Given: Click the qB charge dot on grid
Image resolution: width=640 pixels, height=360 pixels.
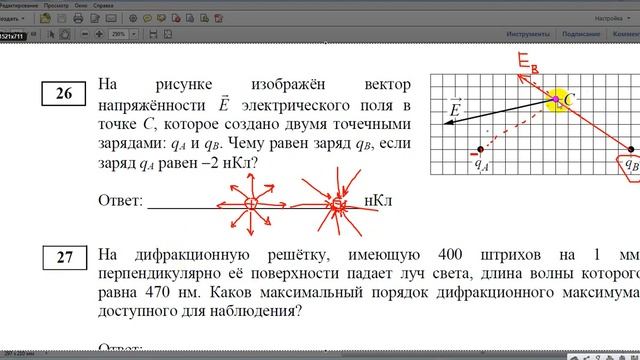Looking at the screenshot, I should click(631, 149).
